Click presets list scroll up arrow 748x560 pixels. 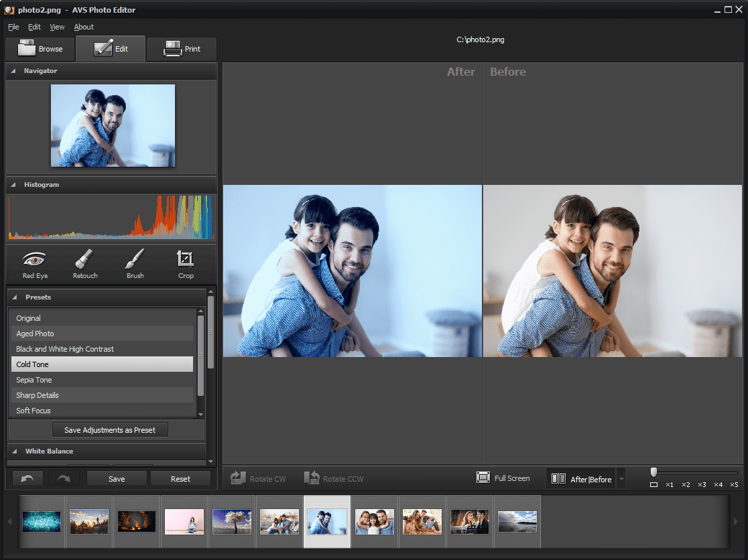(x=200, y=311)
